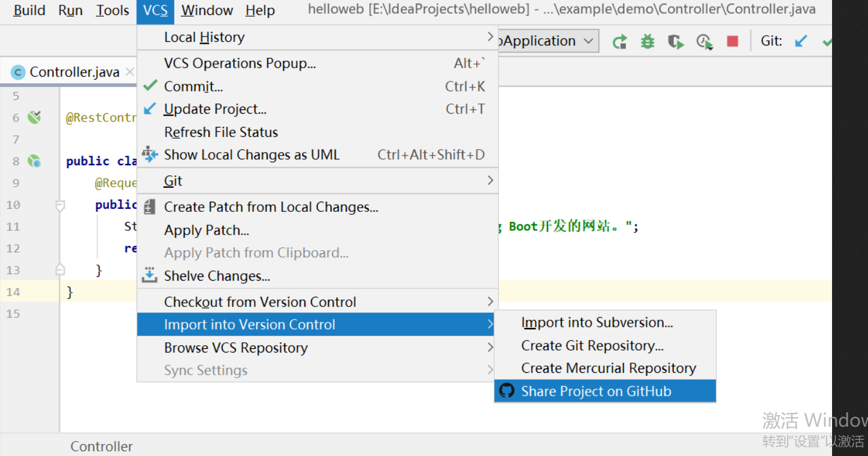Click line number 14 in gutter

click(x=13, y=292)
